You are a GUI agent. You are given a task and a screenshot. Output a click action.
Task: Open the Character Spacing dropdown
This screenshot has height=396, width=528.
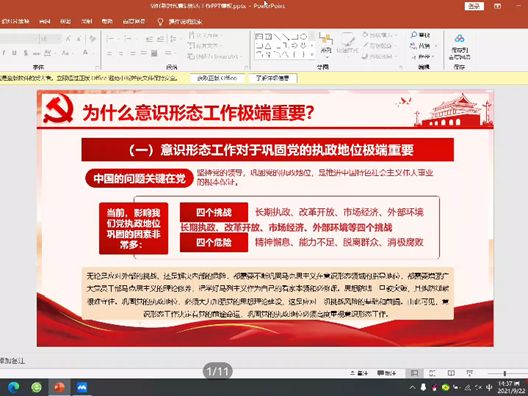pos(49,53)
